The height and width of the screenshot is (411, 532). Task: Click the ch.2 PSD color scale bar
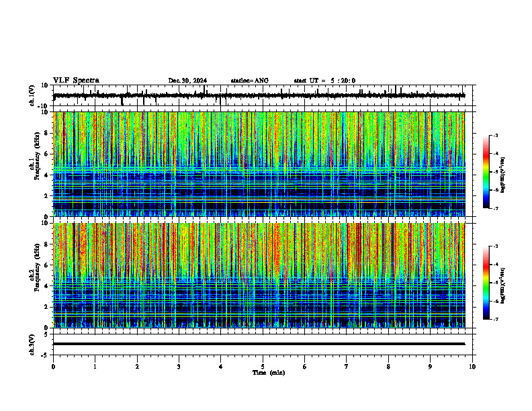point(486,283)
